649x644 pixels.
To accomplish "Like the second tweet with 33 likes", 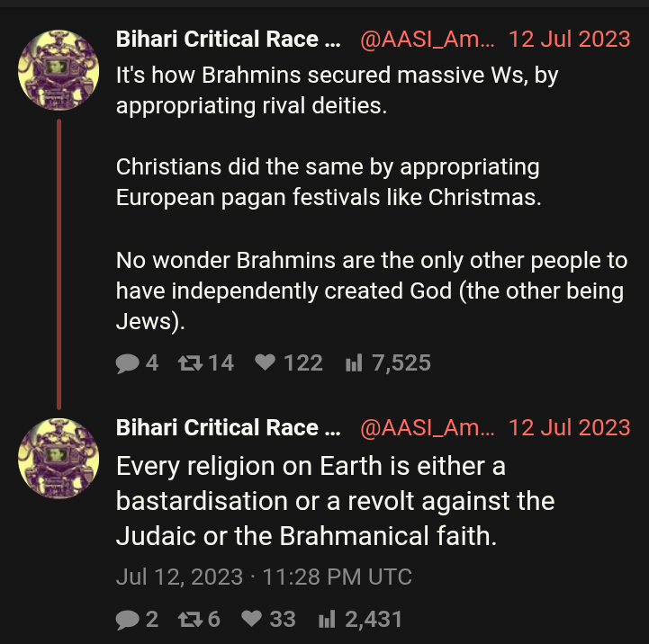I will pyautogui.click(x=252, y=619).
